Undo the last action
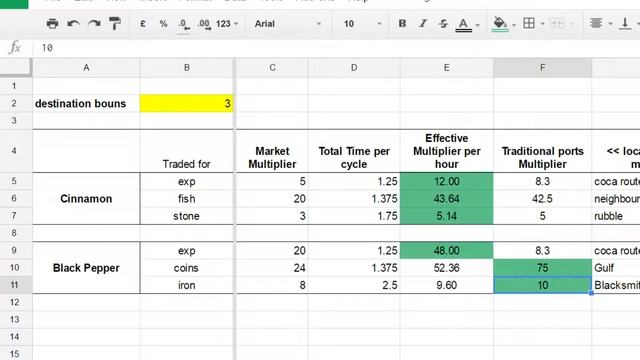The width and height of the screenshot is (640, 360). tap(73, 24)
